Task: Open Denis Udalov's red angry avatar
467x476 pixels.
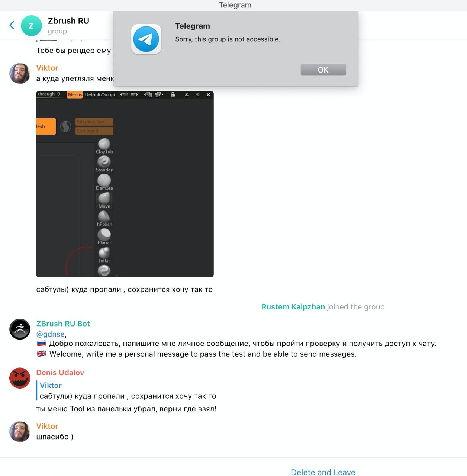Action: point(20,378)
